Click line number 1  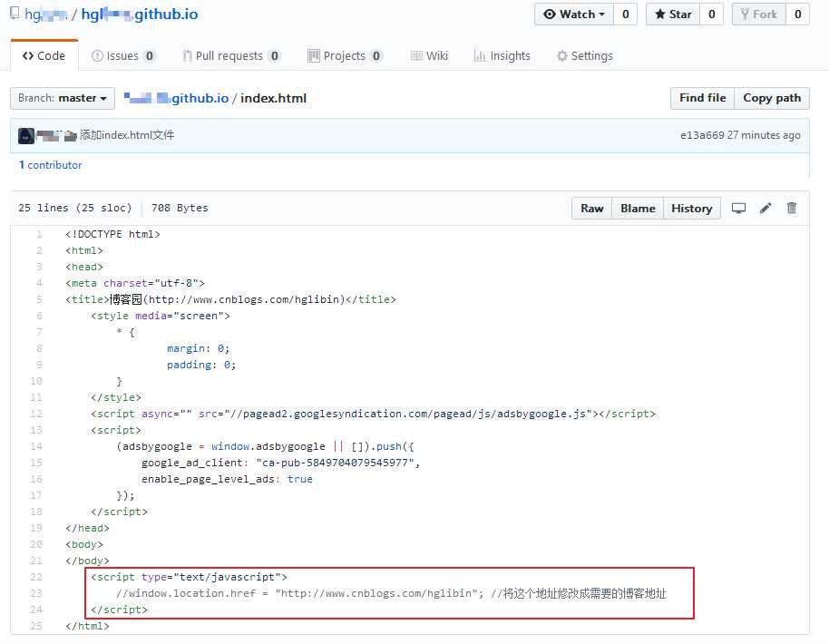(x=39, y=234)
